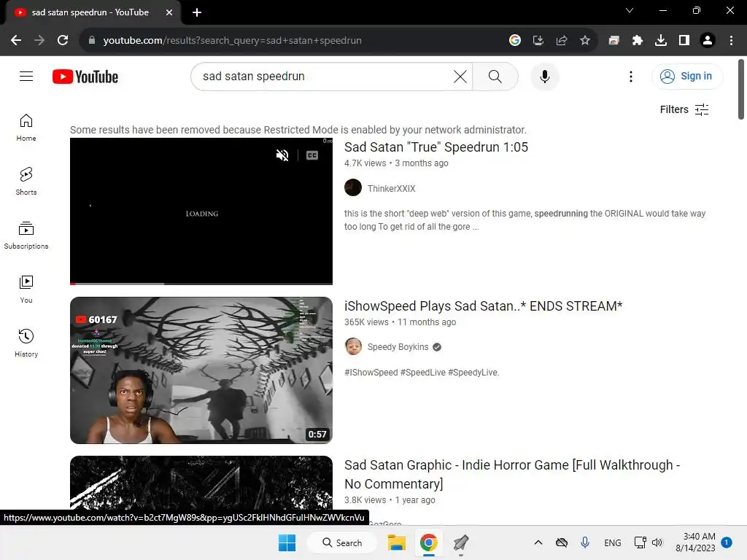Open iShowSpeed video thumbnail
The width and height of the screenshot is (747, 560).
[x=201, y=370]
